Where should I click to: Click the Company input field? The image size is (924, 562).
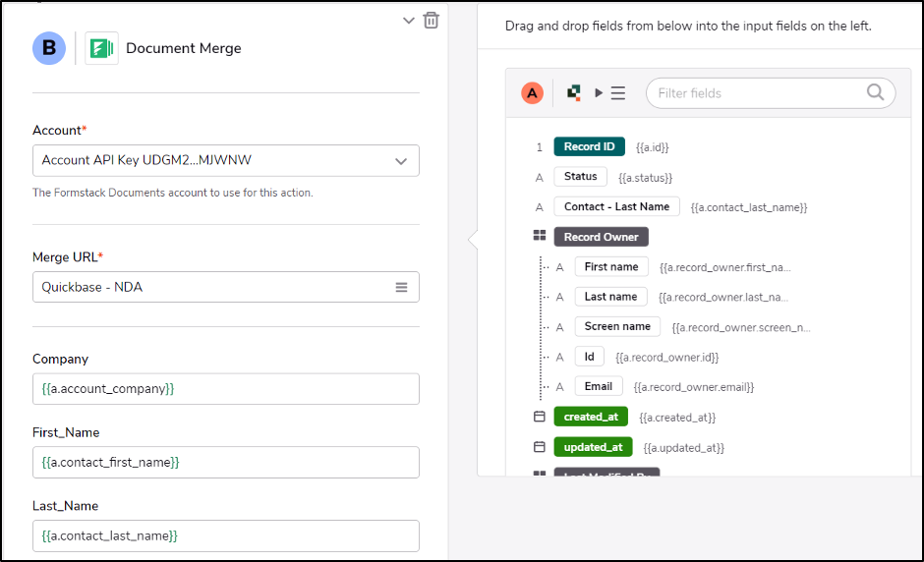[x=225, y=388]
